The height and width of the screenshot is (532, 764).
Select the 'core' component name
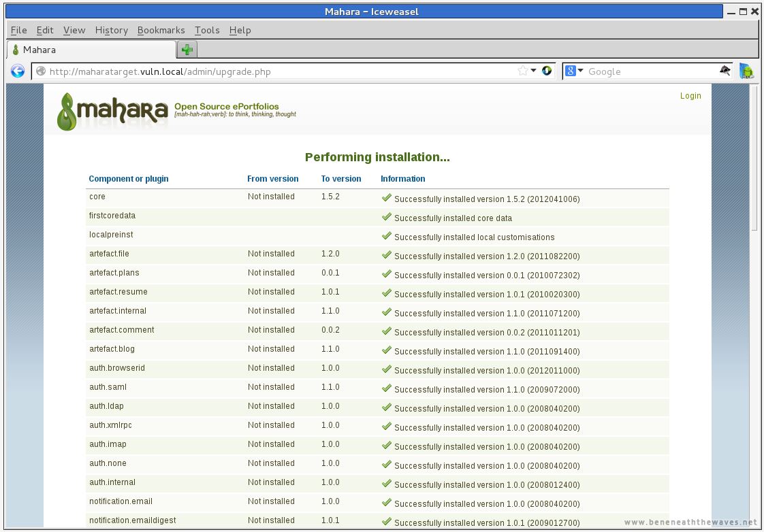tap(97, 197)
